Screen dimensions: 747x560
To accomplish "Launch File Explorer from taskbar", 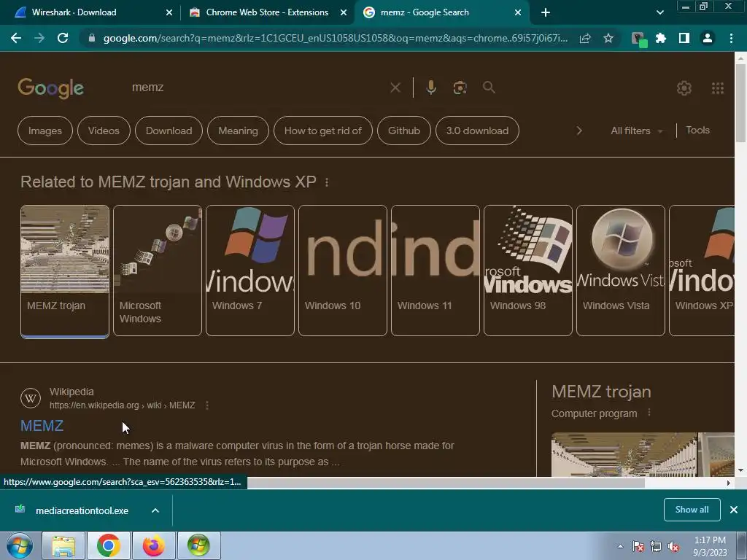I will [x=63, y=545].
